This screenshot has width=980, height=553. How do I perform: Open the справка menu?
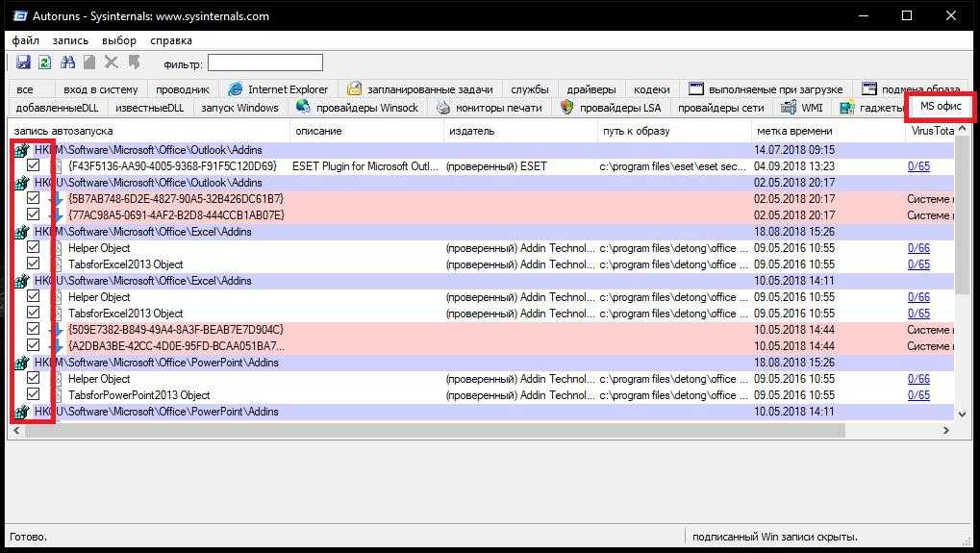coord(171,40)
